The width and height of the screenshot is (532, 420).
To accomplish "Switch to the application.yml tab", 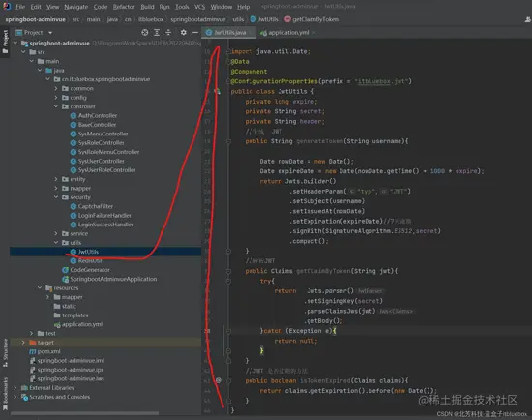I will tap(287, 33).
